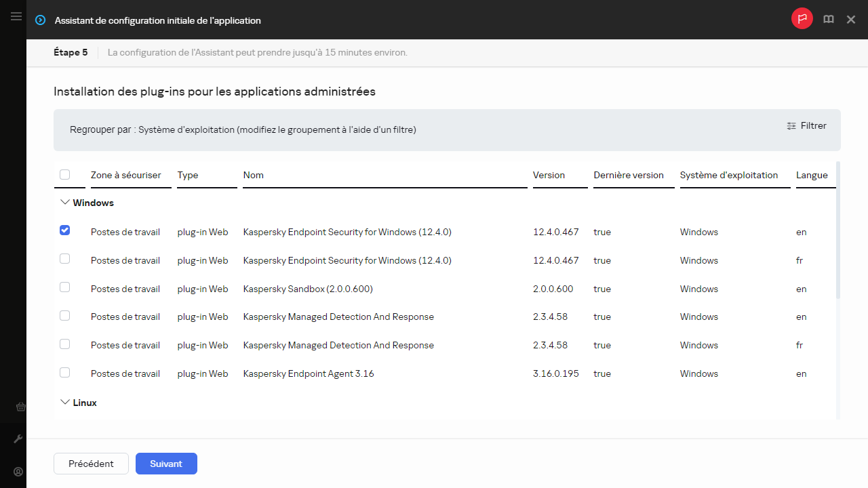The width and height of the screenshot is (868, 488).
Task: Open the wrench settings icon in the sidebar
Action: click(18, 439)
